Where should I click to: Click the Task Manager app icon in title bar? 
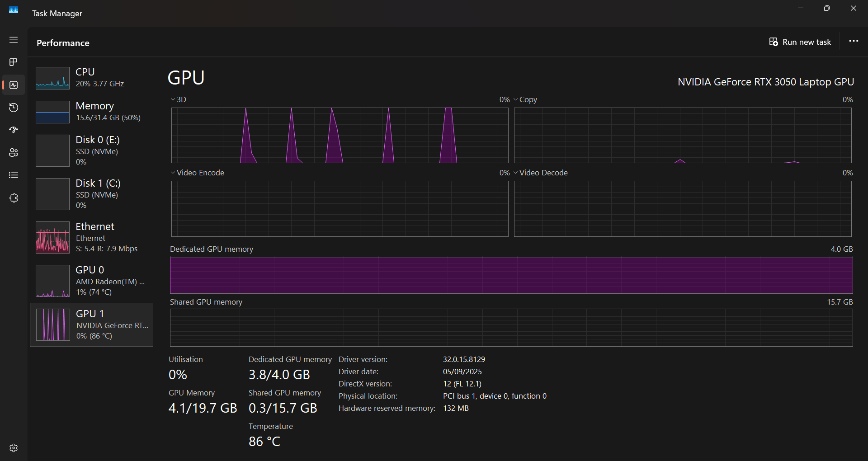click(14, 10)
